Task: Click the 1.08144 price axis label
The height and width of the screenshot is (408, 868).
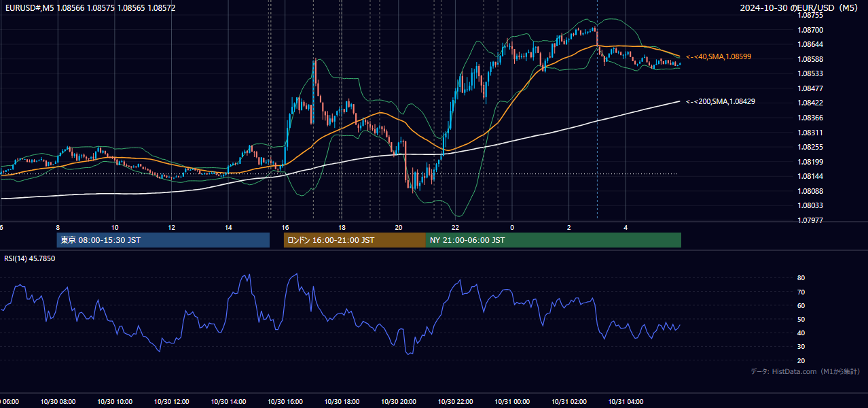Action: tap(811, 176)
